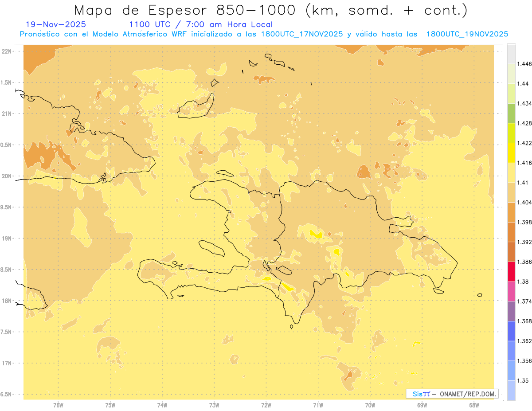This screenshot has width=532, height=411.
Task: Select the date label '19-Nov-2025'
Action: (56, 25)
